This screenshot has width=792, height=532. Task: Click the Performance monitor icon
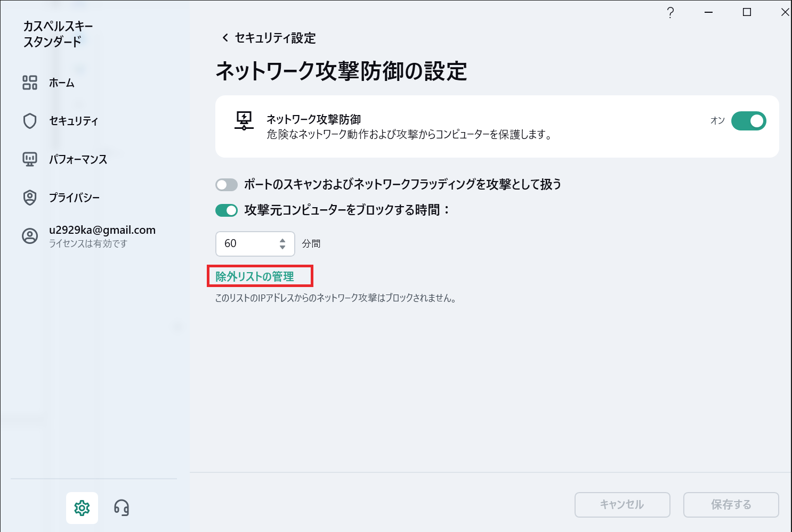pyautogui.click(x=30, y=159)
